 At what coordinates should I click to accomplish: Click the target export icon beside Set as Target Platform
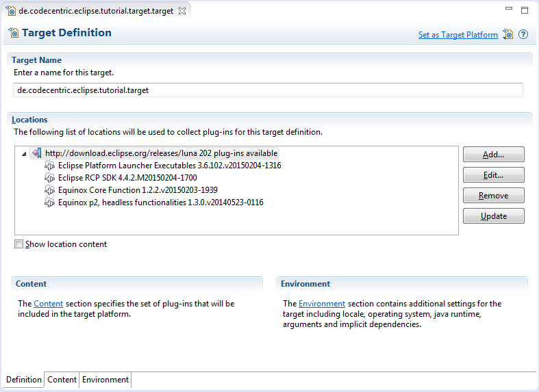coord(507,34)
